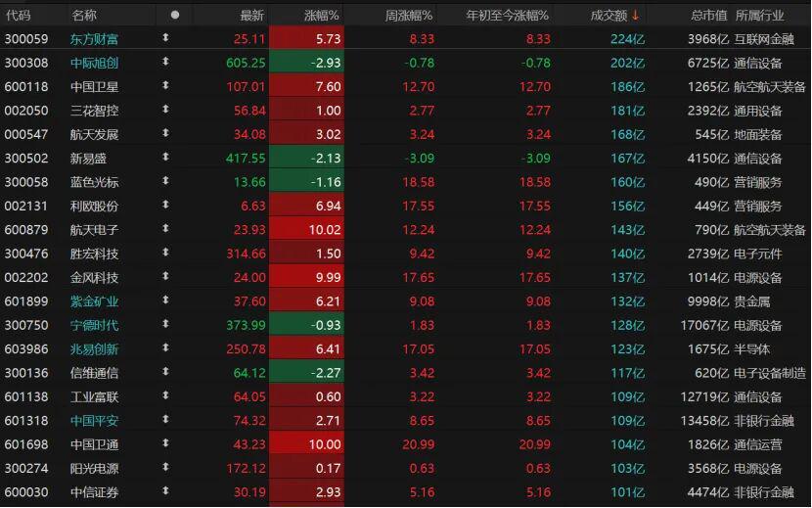The width and height of the screenshot is (812, 508).
Task: Click the red 10.00 change cell for 中国卫通
Action: [x=305, y=445]
